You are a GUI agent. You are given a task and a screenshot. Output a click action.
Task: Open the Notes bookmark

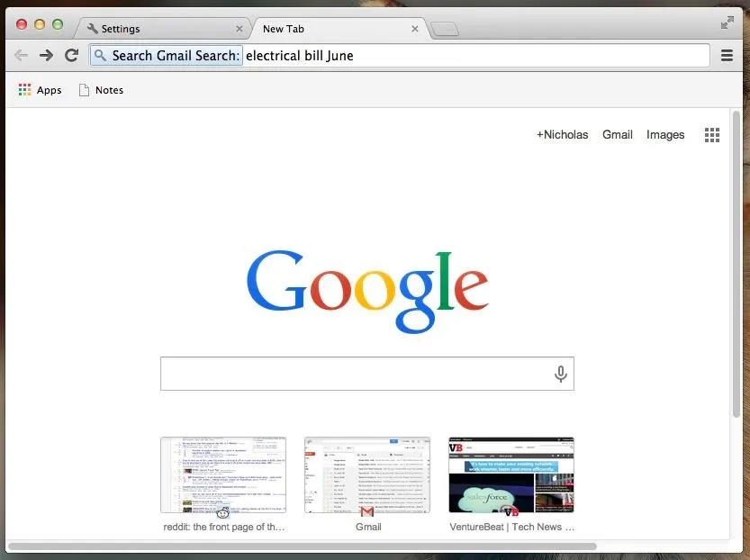[x=102, y=90]
